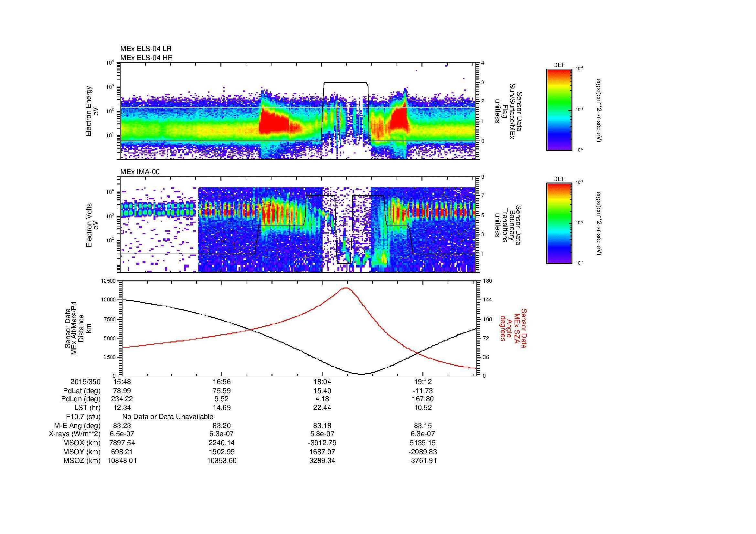Click the MSOY value '1902.95'
Screen dimensions: 756x534
[222, 451]
